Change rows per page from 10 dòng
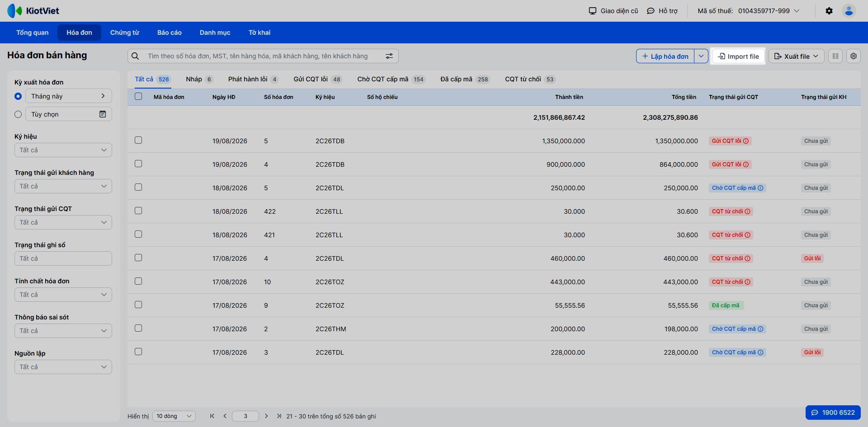Image resolution: width=868 pixels, height=427 pixels. pyautogui.click(x=174, y=416)
